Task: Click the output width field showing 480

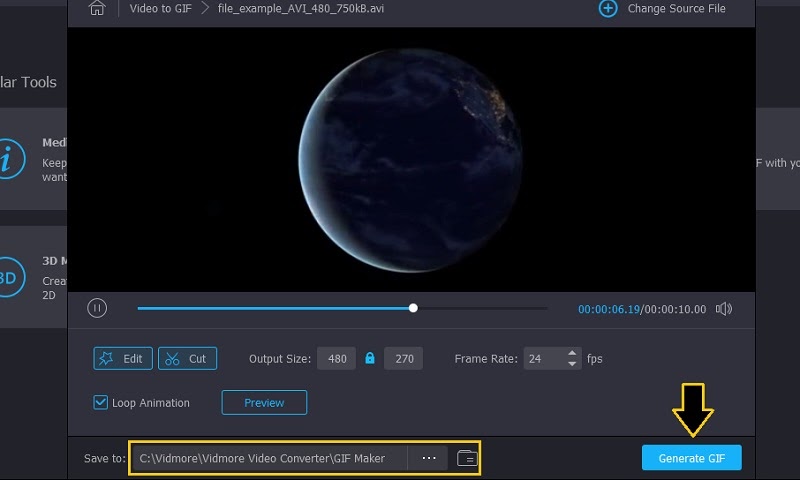Action: click(x=336, y=358)
